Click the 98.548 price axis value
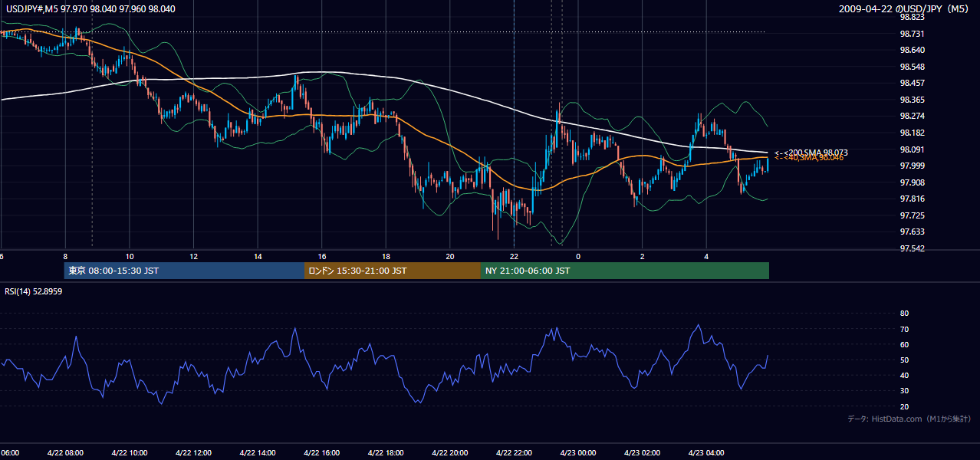Screen dimensions: 980x460 click(912, 67)
